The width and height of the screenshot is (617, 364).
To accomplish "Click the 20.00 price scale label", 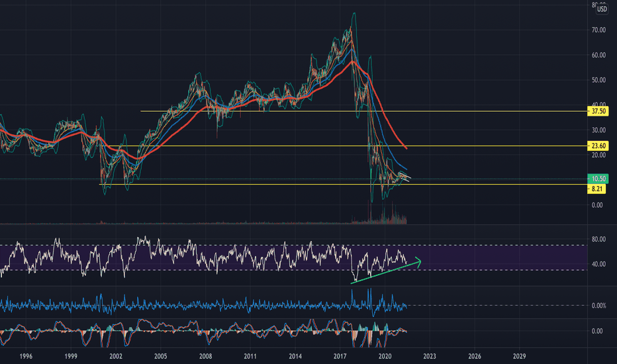I will point(598,155).
